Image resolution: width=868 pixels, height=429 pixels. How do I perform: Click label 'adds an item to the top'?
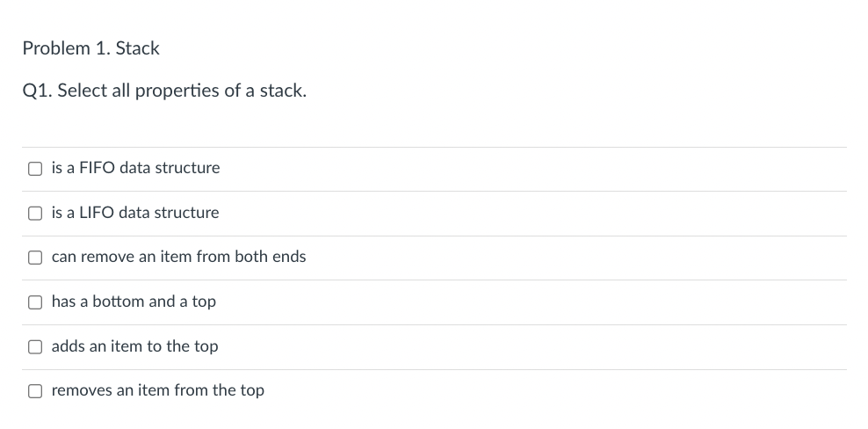pyautogui.click(x=134, y=345)
